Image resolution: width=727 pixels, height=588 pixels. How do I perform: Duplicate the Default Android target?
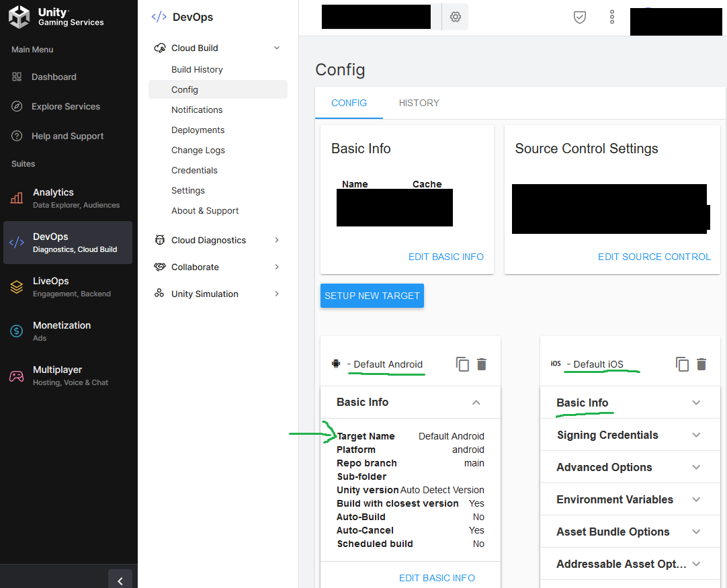coord(462,364)
